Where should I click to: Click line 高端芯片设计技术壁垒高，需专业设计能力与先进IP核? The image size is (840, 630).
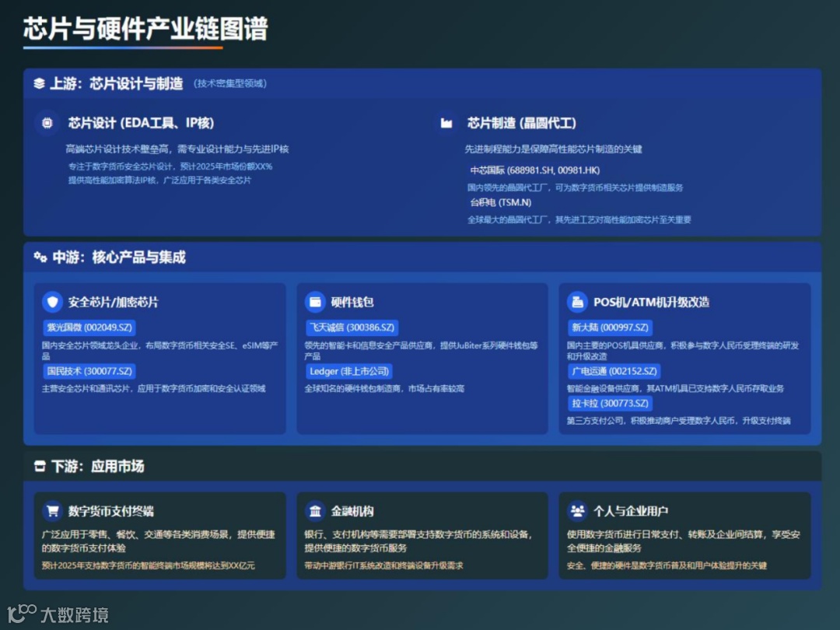(x=177, y=149)
